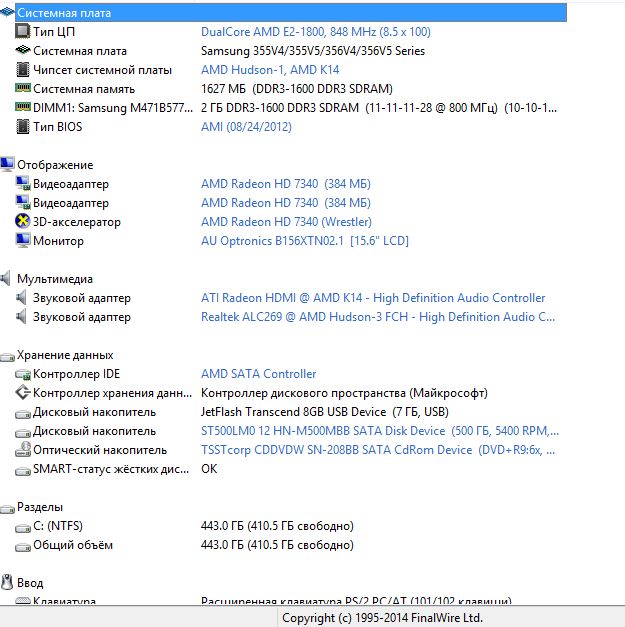Select the Общий объём 443.0 ГБ value
Screen dimensions: 625x627
click(x=277, y=545)
